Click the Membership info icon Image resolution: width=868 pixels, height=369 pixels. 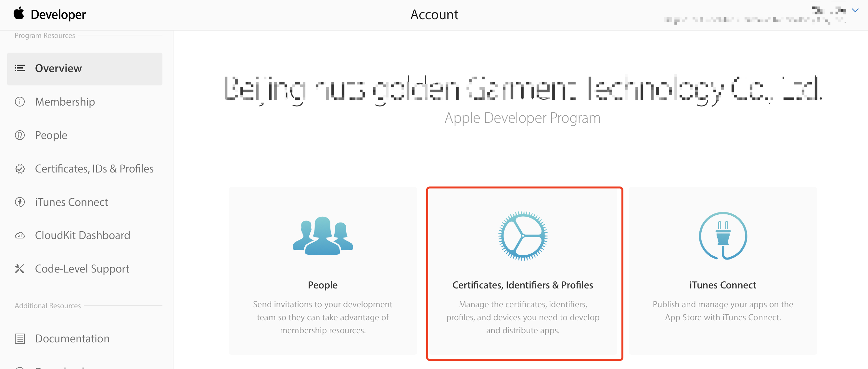(20, 101)
